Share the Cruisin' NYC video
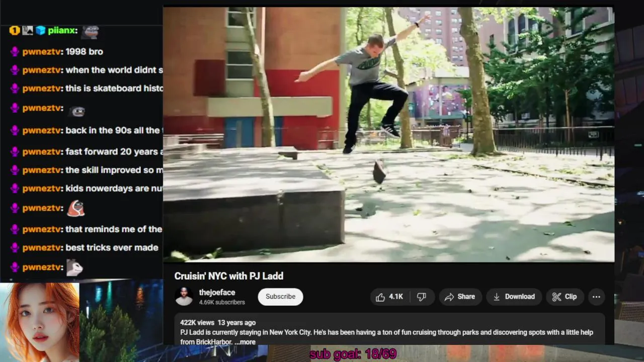The width and height of the screenshot is (644, 362). 460,297
